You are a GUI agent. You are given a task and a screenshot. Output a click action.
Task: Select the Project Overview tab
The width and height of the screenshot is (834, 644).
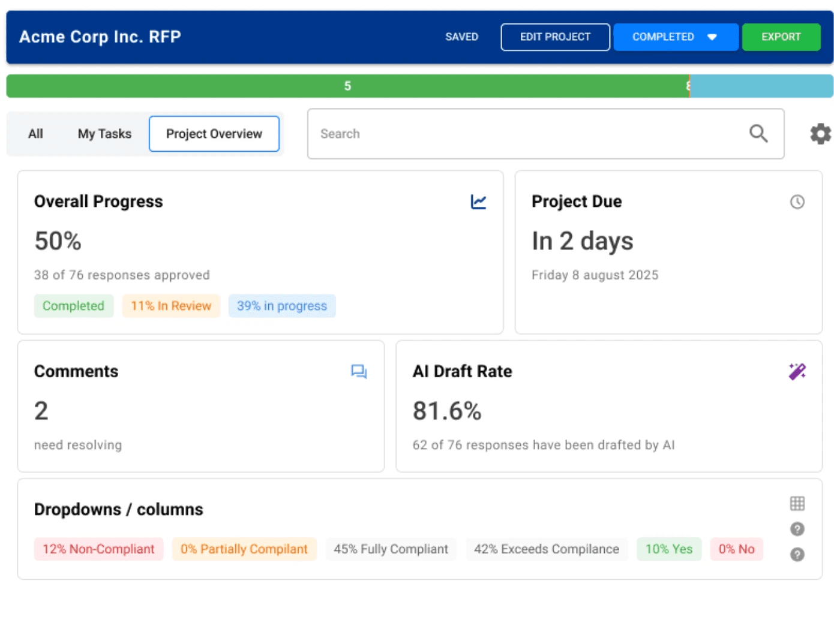[214, 134]
